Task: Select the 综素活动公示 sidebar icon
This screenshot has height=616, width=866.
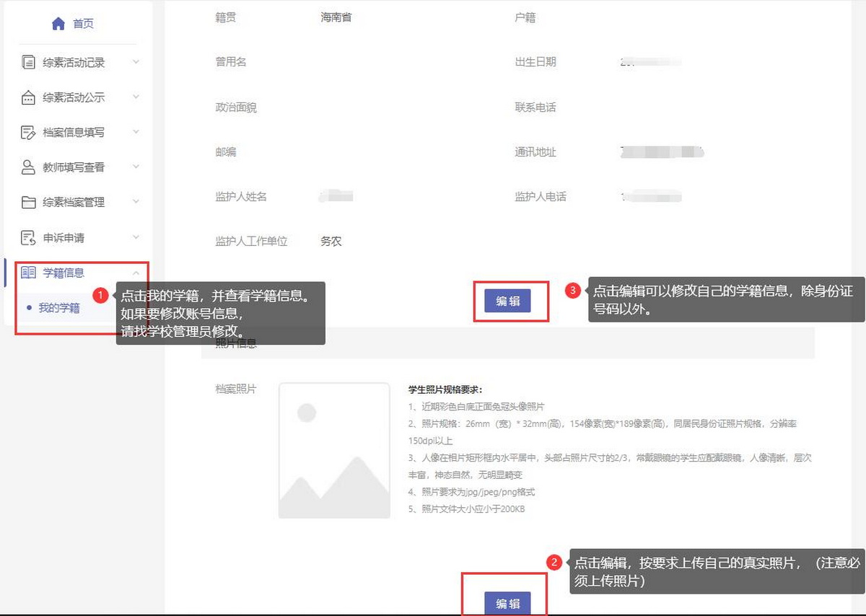Action: (30, 97)
